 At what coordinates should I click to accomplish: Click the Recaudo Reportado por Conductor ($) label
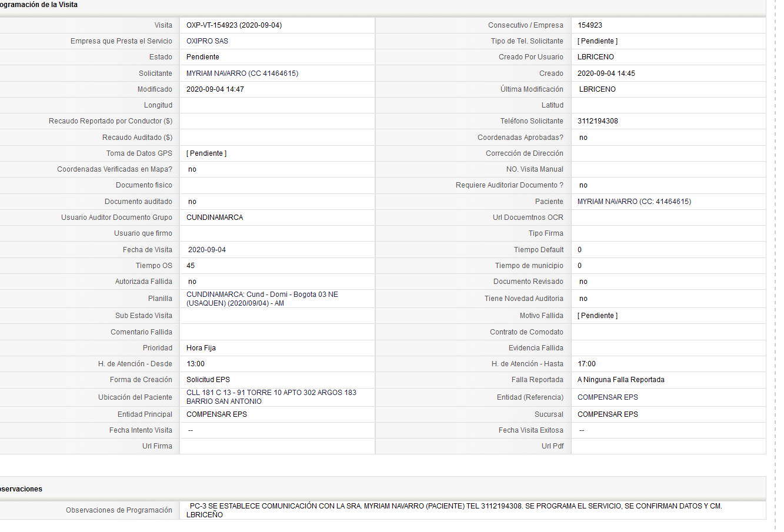[x=111, y=121]
